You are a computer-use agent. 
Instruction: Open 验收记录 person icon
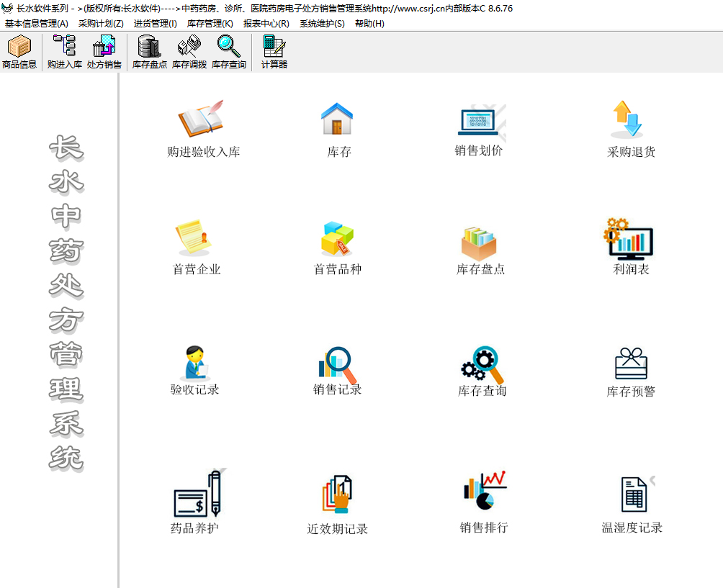point(197,363)
